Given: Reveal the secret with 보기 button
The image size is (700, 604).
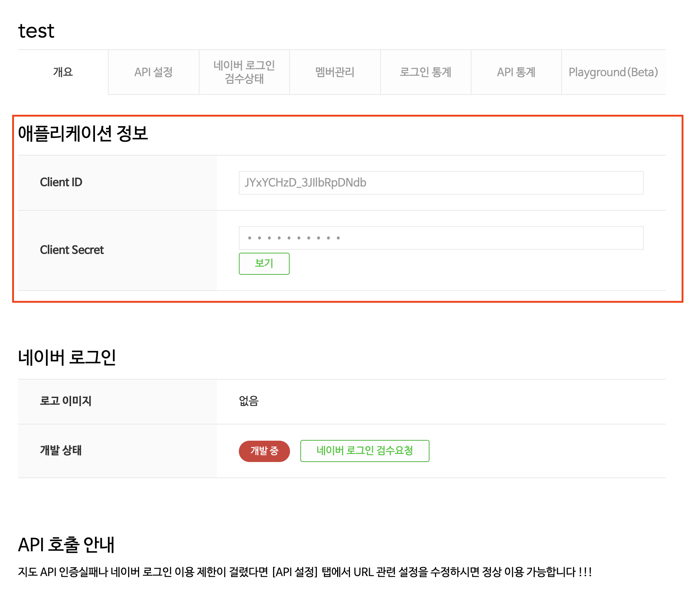Looking at the screenshot, I should 264,264.
